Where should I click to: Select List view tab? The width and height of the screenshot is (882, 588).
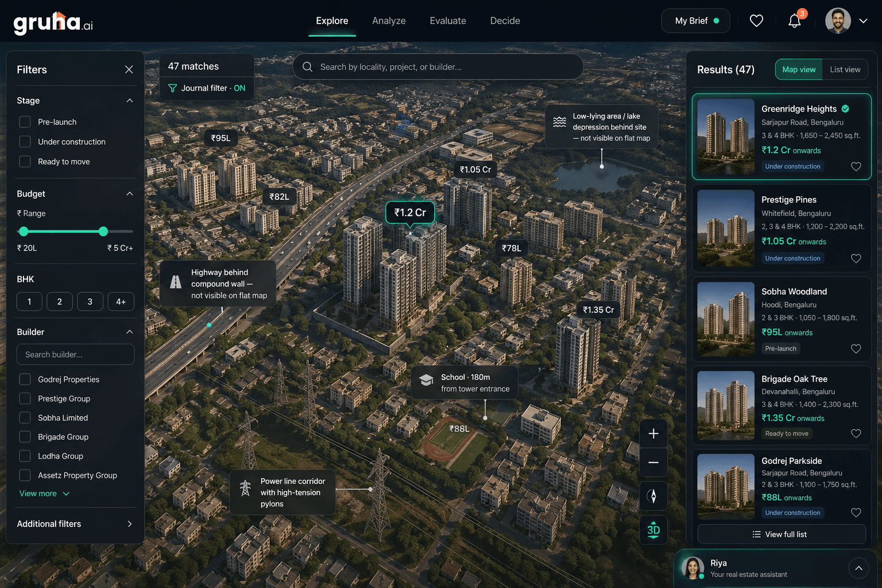[x=845, y=69]
